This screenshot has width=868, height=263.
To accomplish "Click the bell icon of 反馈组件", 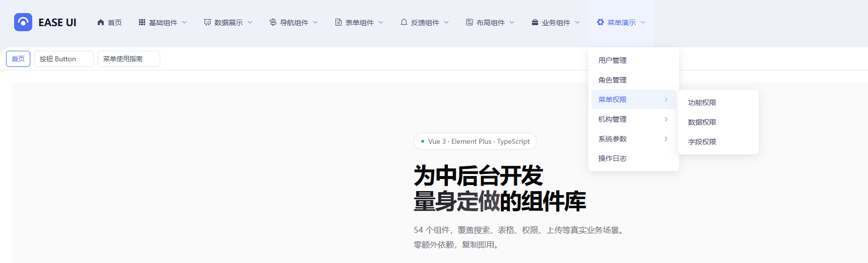I will click(404, 22).
